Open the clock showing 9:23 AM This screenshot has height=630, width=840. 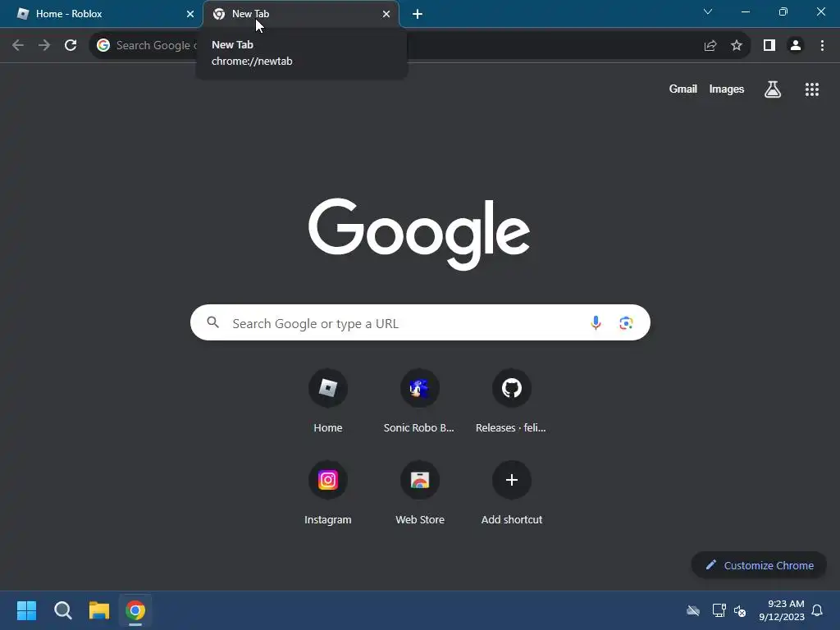point(782,610)
